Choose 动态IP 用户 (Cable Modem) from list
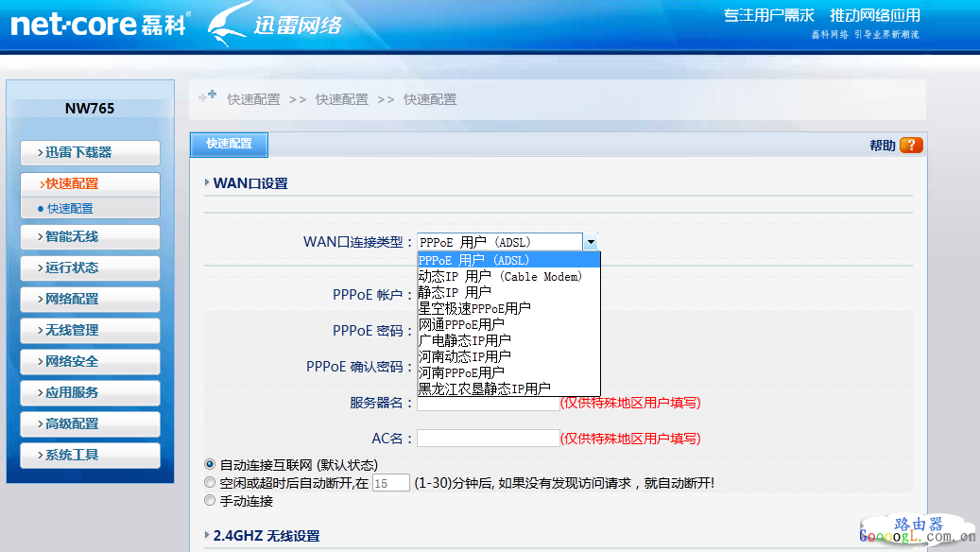 500,277
